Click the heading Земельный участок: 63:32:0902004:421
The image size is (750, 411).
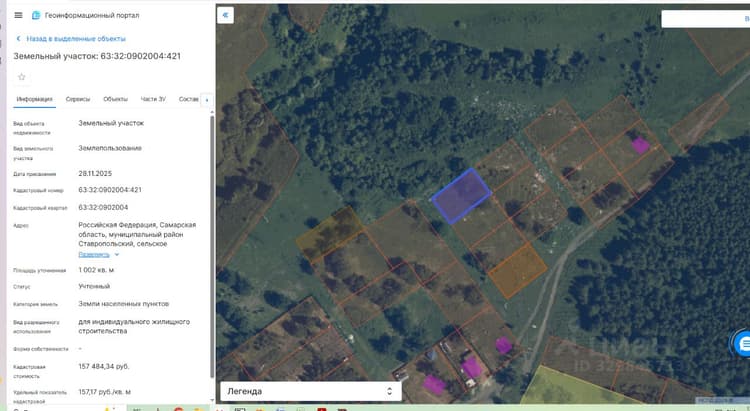click(97, 56)
